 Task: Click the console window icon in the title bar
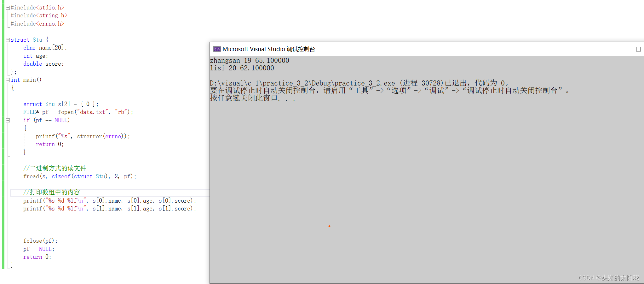pyautogui.click(x=217, y=49)
